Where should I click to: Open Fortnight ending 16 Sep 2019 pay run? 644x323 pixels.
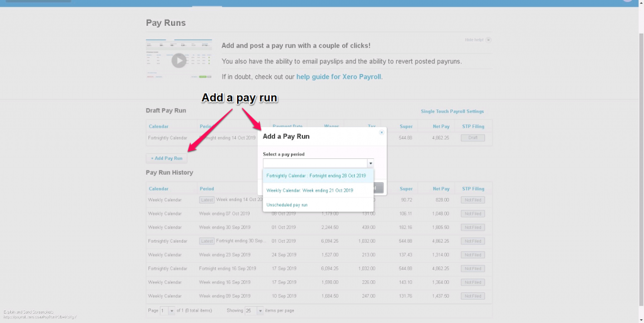228,268
